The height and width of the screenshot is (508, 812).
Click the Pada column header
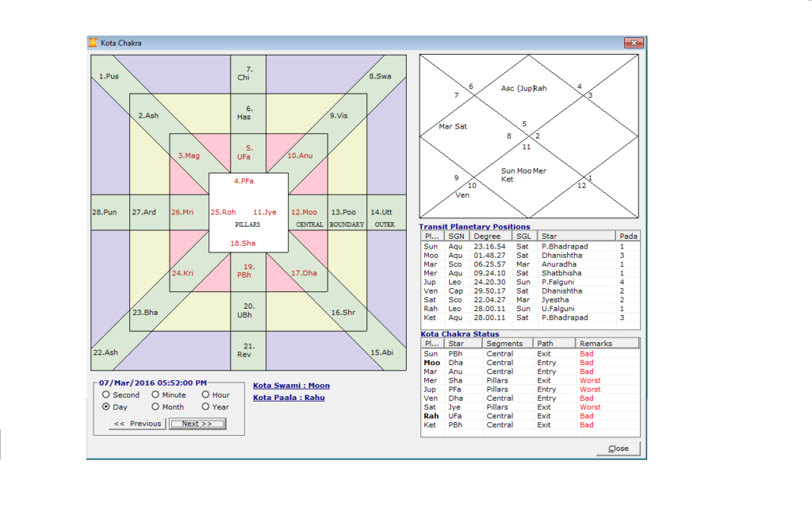(628, 236)
